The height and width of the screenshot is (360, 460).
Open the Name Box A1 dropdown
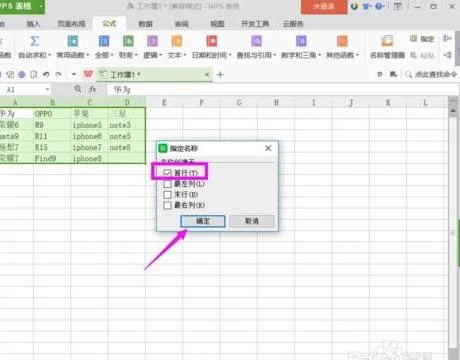[x=48, y=89]
